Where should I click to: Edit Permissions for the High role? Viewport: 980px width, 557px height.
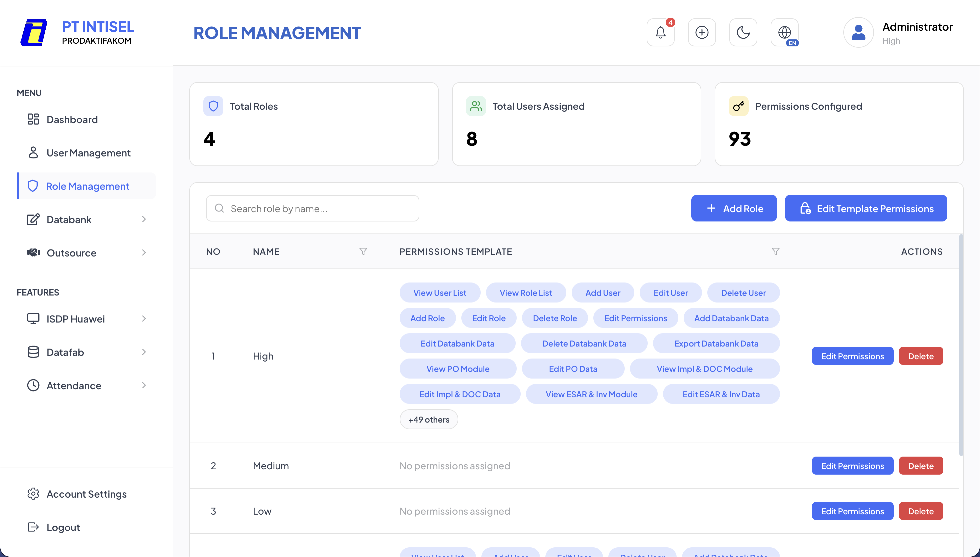click(x=852, y=356)
